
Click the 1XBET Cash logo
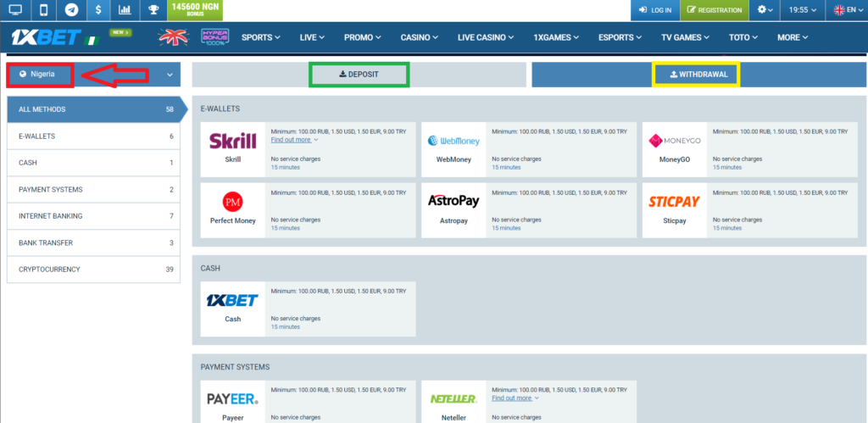(x=232, y=301)
